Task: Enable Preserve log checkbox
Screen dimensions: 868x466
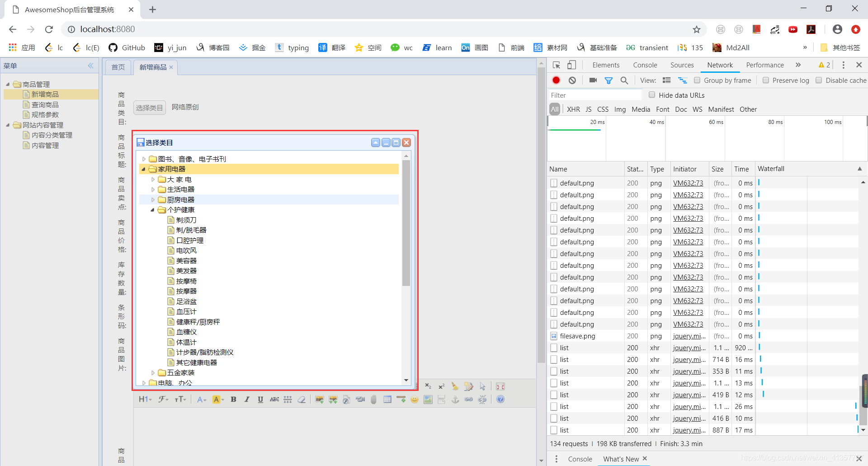Action: tap(766, 80)
